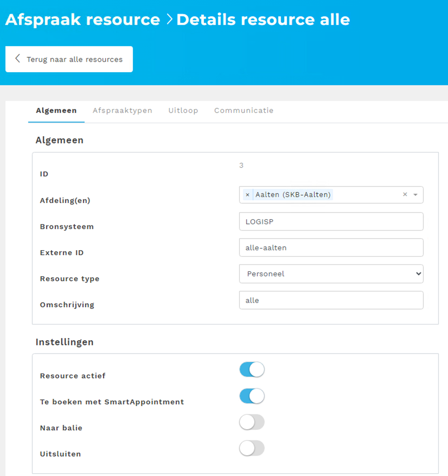This screenshot has width=448, height=476.
Task: Select the Algemeen tab
Action: point(56,111)
